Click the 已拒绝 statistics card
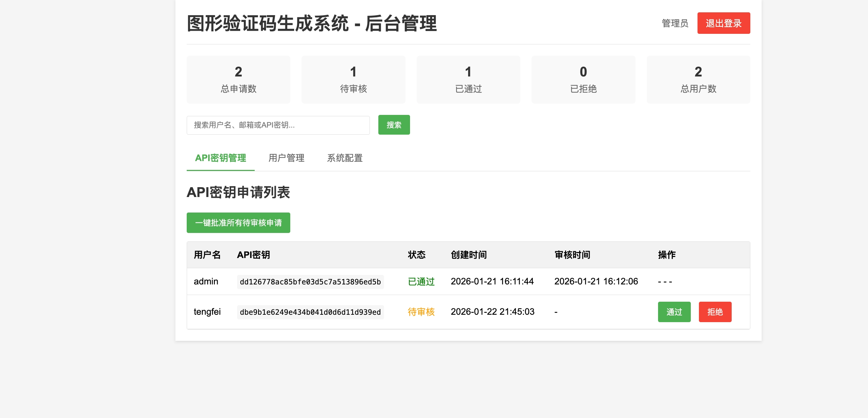868x418 pixels. coord(583,80)
